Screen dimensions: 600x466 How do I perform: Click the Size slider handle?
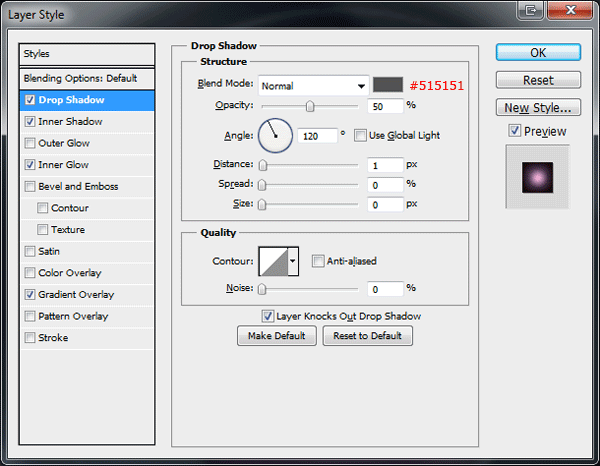pyautogui.click(x=262, y=205)
